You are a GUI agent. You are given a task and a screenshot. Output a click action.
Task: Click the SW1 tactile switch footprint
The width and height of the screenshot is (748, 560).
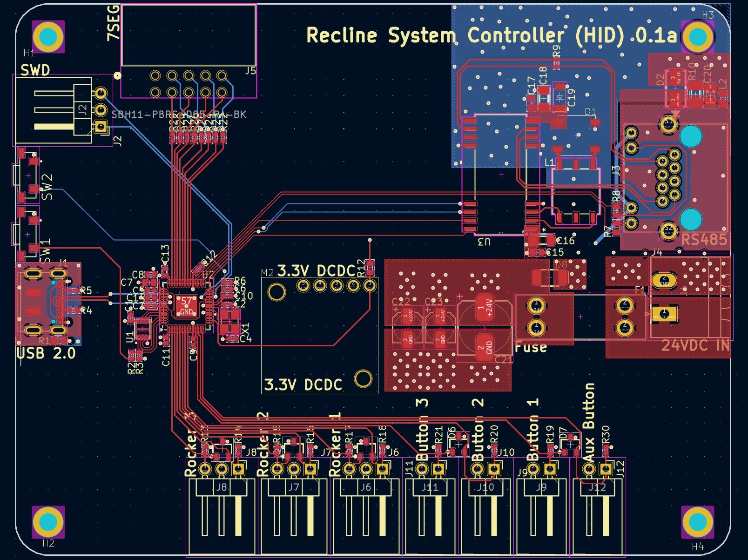click(x=27, y=234)
